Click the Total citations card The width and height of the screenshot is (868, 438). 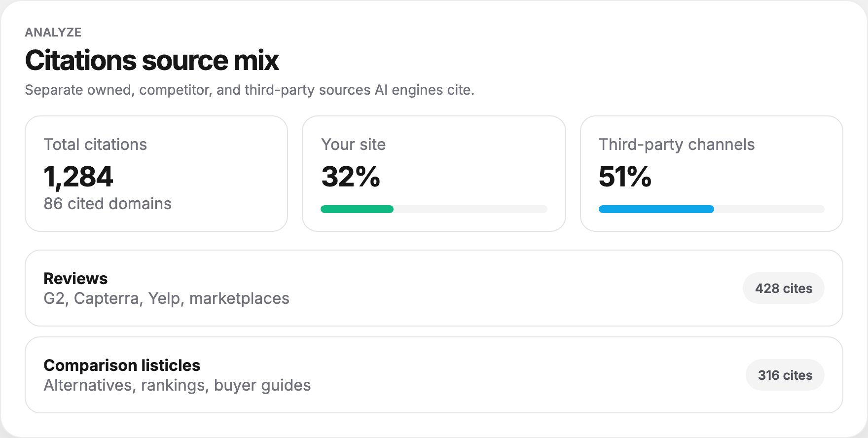coord(156,174)
